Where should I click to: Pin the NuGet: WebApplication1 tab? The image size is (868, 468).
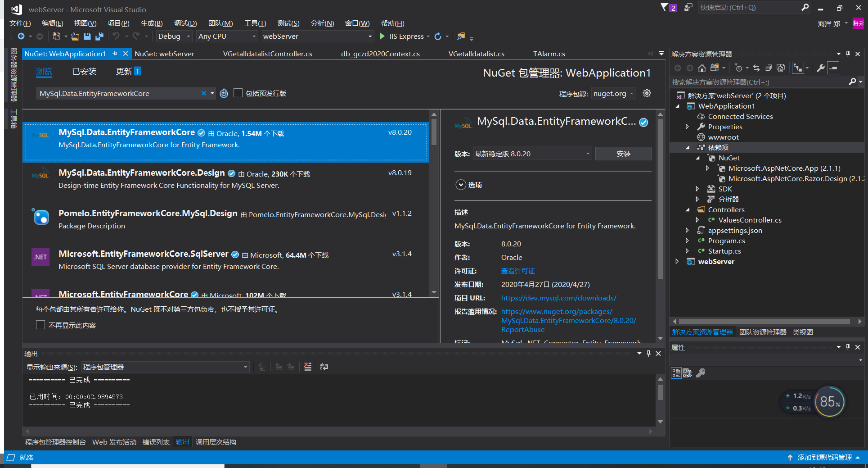[115, 54]
